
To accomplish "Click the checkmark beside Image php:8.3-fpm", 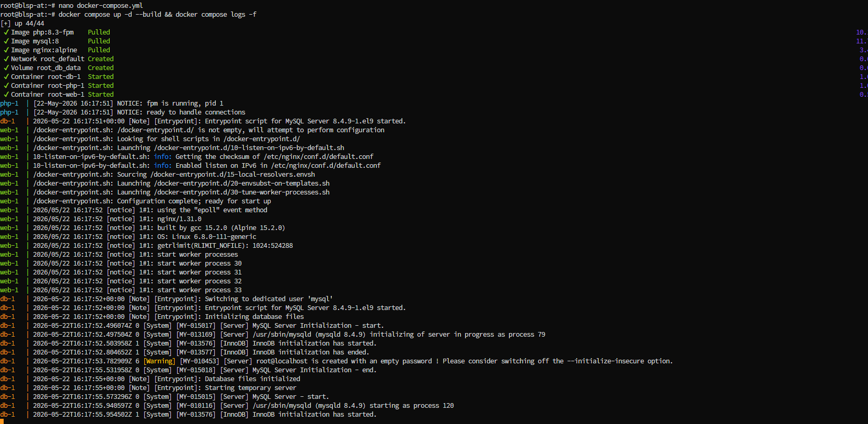I will [x=6, y=32].
